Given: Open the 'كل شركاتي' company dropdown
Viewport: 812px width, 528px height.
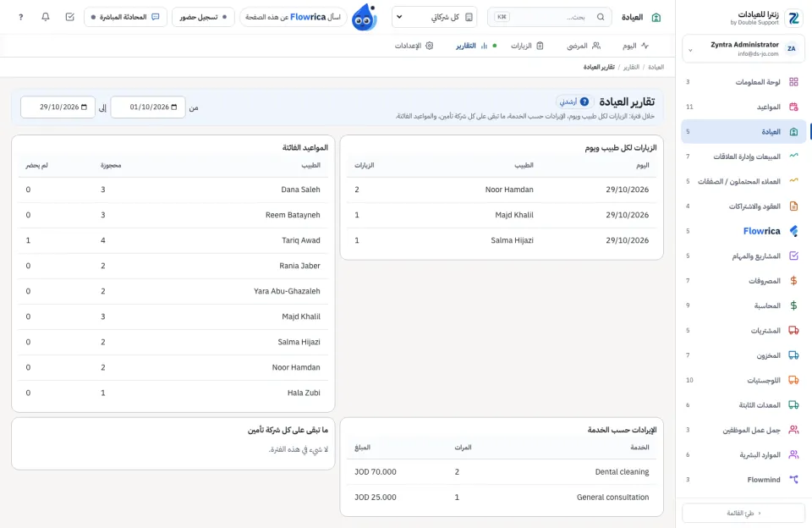Looking at the screenshot, I should click(434, 17).
